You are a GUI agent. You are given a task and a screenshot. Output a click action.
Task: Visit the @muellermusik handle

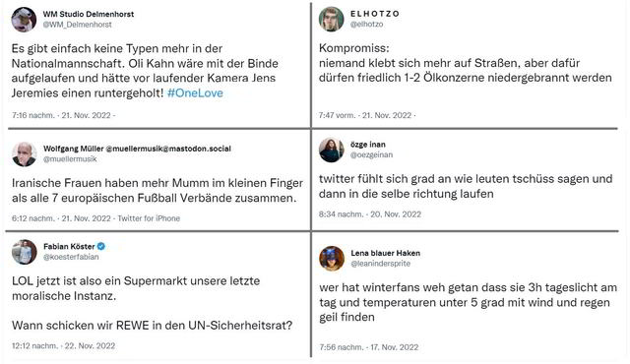[70, 159]
